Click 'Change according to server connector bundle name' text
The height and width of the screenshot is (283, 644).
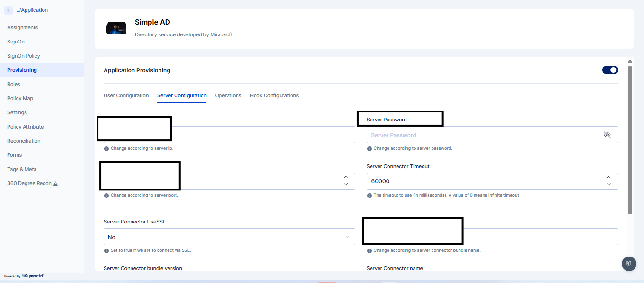click(427, 250)
